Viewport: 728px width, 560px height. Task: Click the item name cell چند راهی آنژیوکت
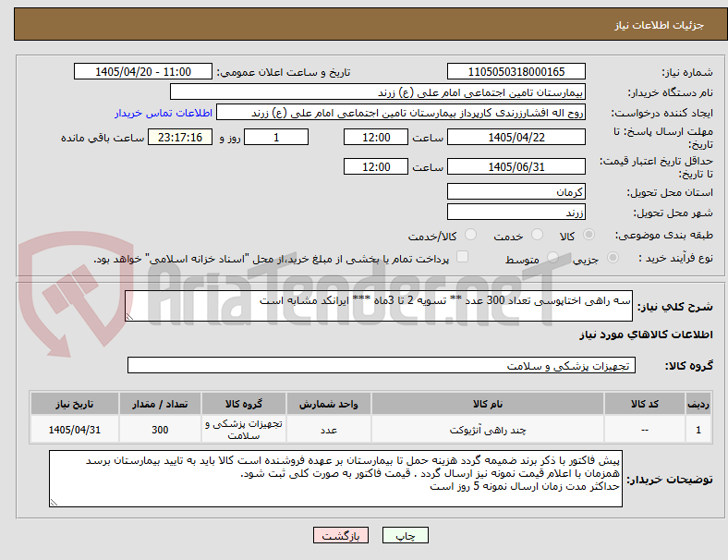pos(488,430)
